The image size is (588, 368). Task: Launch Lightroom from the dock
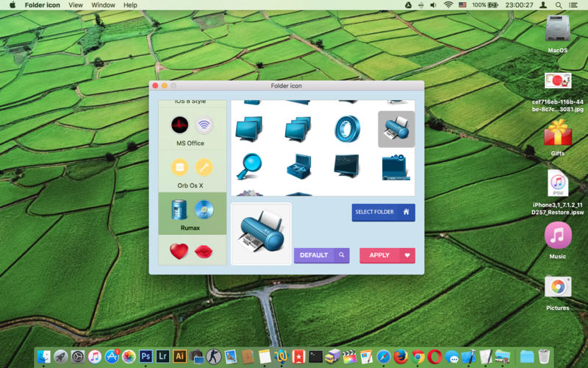(162, 356)
